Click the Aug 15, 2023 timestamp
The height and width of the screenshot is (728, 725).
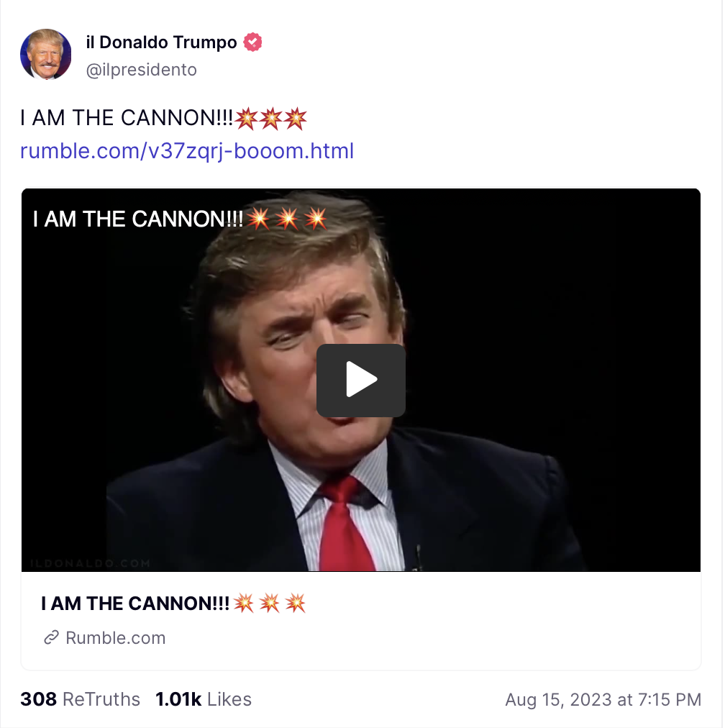(603, 700)
